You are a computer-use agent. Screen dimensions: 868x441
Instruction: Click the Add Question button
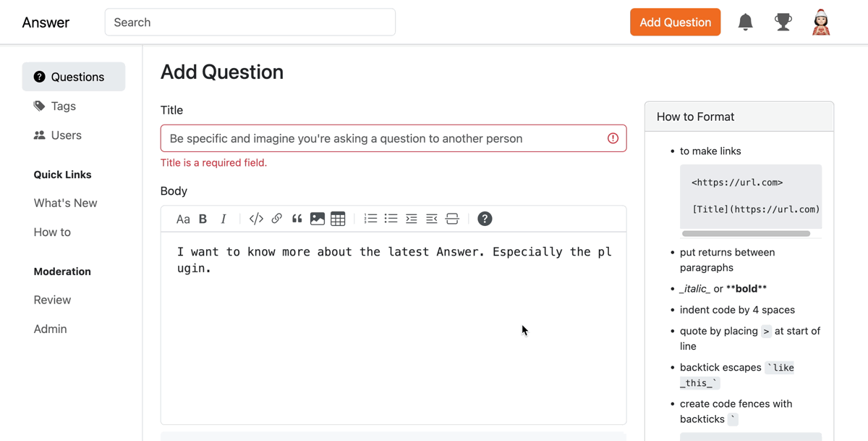click(x=675, y=22)
